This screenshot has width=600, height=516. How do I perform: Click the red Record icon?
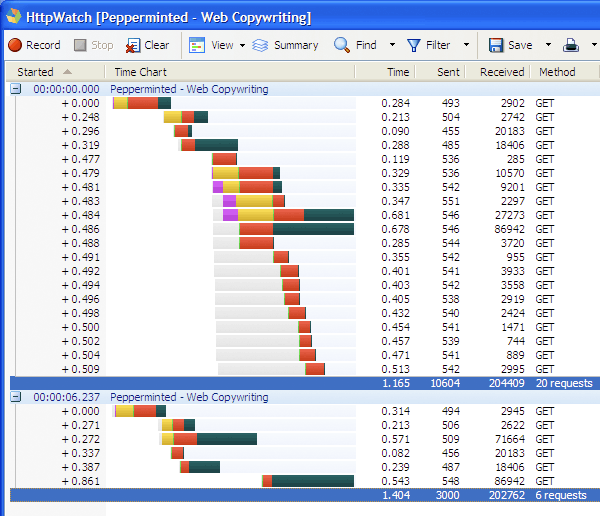(15, 45)
